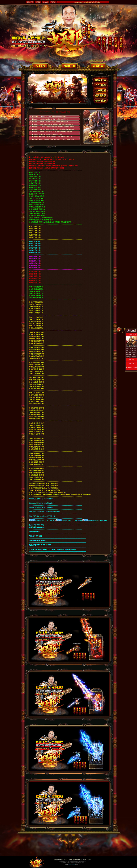
Task: Click the red announcement strip in the top bar
Action: click(83, 2)
